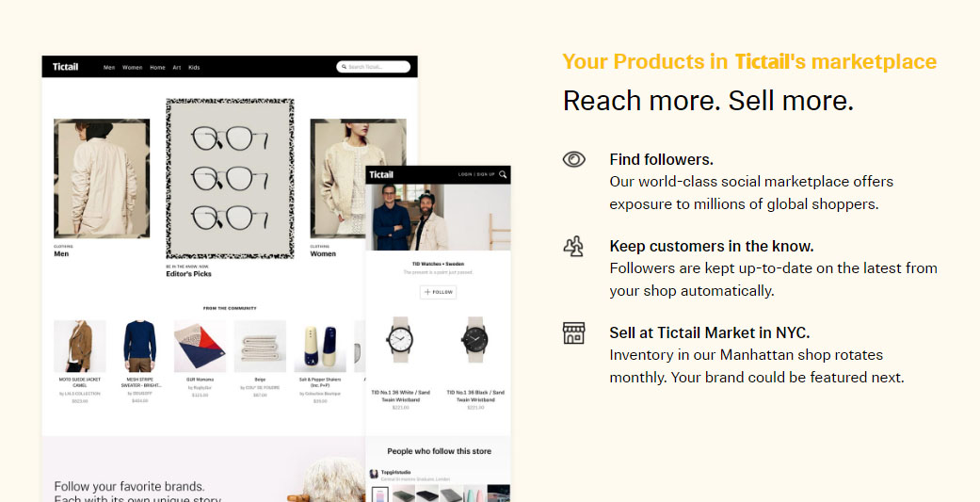
Task: Select the TID No.1 36 Black watch
Action: [x=475, y=339]
